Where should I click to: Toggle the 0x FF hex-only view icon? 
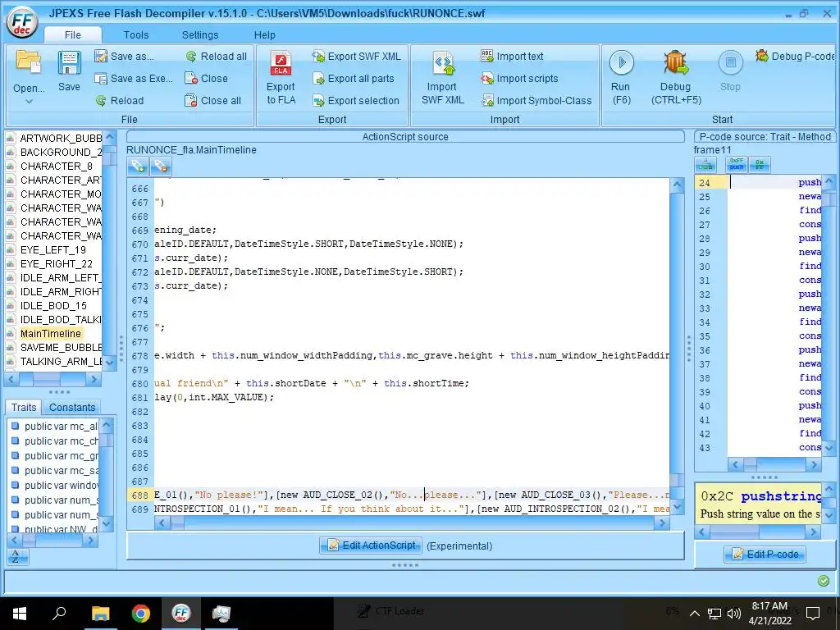[x=760, y=164]
